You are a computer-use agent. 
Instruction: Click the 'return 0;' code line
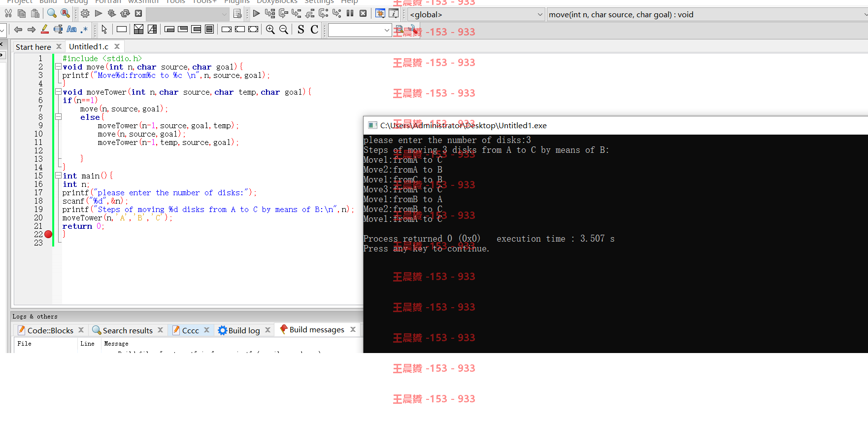pyautogui.click(x=83, y=226)
